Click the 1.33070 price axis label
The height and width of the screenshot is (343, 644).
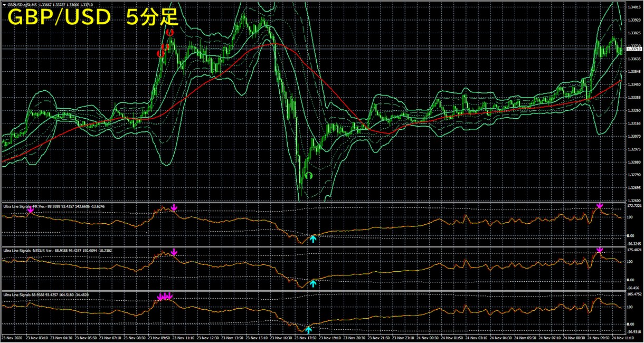pos(634,136)
